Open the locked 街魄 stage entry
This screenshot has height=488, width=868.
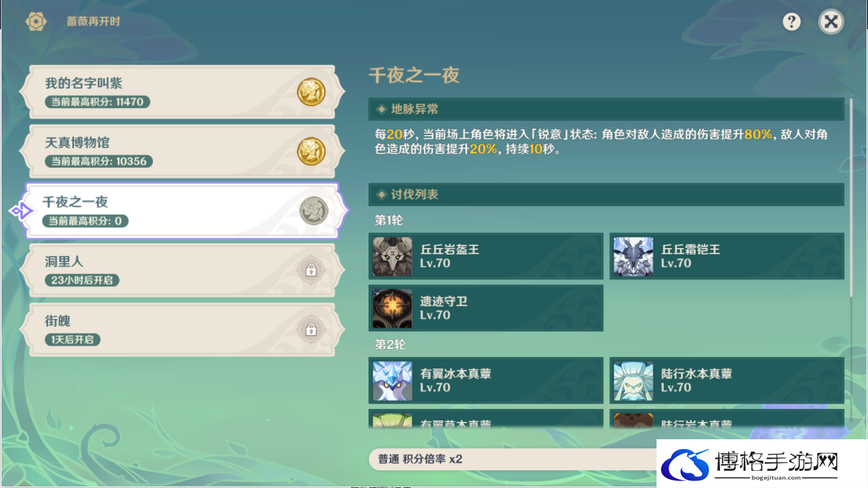[x=182, y=329]
